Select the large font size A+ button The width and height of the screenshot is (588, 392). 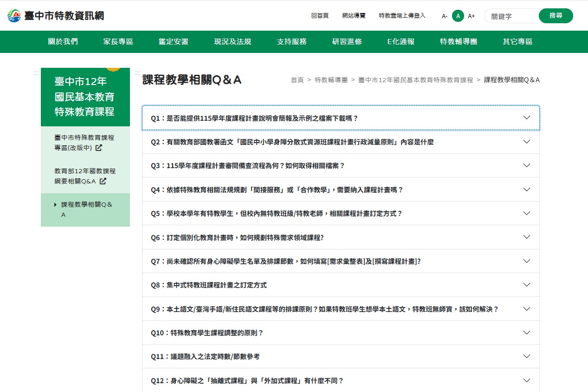pyautogui.click(x=472, y=16)
